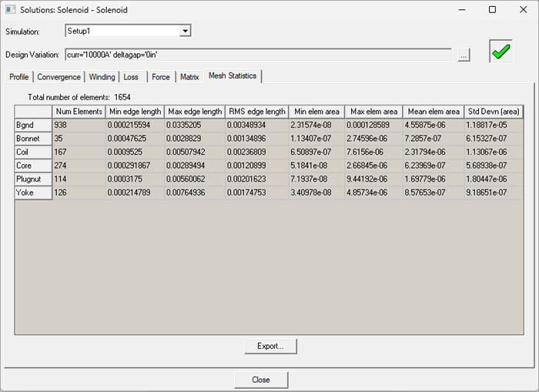Image resolution: width=539 pixels, height=392 pixels.
Task: Open the Winding tab
Action: point(102,77)
